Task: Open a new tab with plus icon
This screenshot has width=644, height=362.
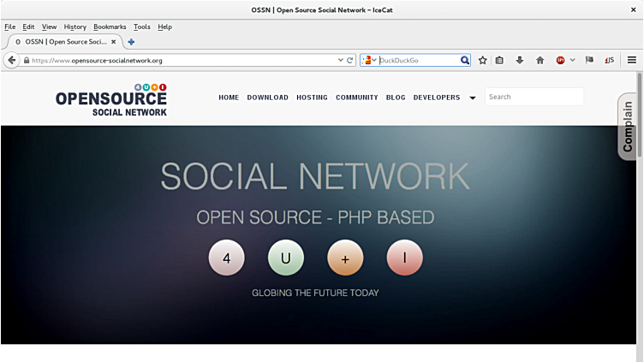Action: pyautogui.click(x=131, y=42)
